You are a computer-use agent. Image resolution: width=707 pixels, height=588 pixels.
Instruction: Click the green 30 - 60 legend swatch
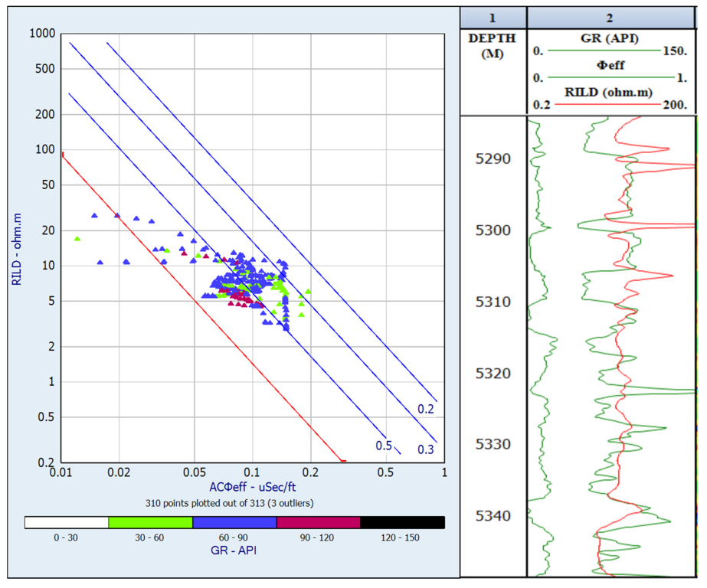[x=150, y=522]
